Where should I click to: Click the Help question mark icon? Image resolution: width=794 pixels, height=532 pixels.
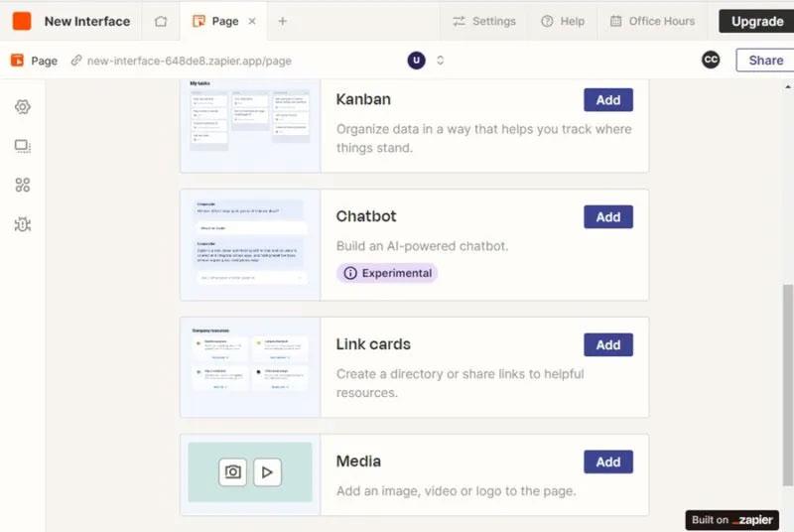point(548,21)
